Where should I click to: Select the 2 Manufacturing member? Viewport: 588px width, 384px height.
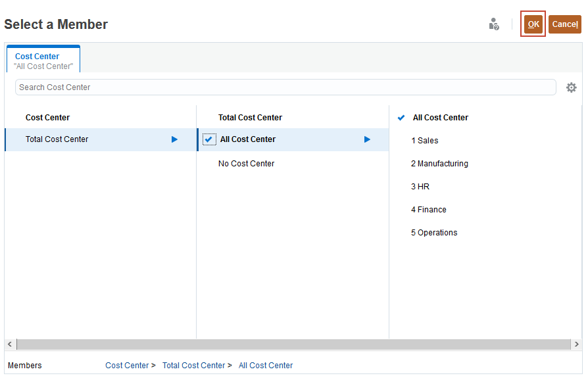439,164
